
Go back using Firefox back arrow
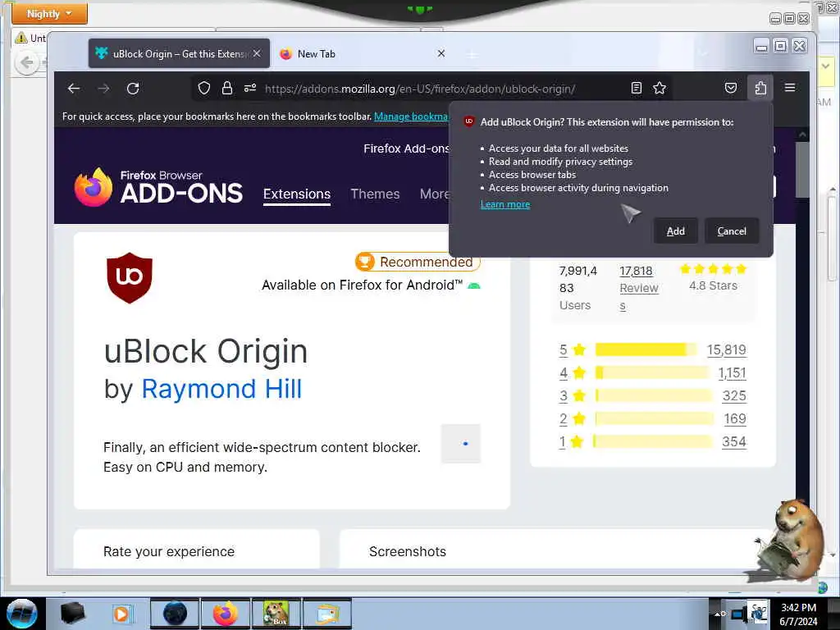tap(74, 89)
